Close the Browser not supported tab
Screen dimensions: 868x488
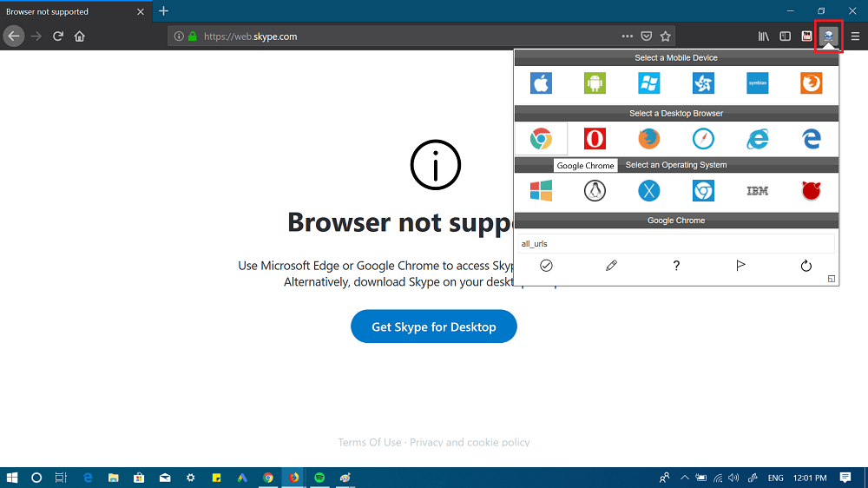click(141, 11)
